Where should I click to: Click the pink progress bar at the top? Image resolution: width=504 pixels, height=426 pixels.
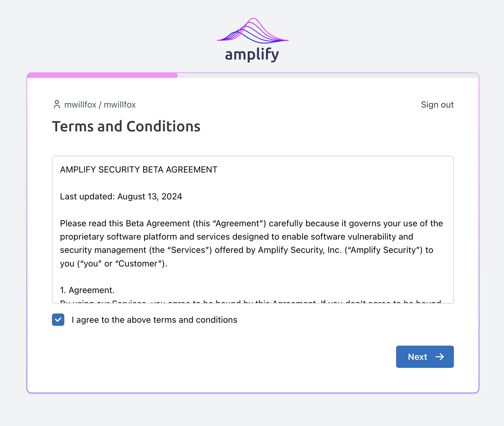coord(102,75)
